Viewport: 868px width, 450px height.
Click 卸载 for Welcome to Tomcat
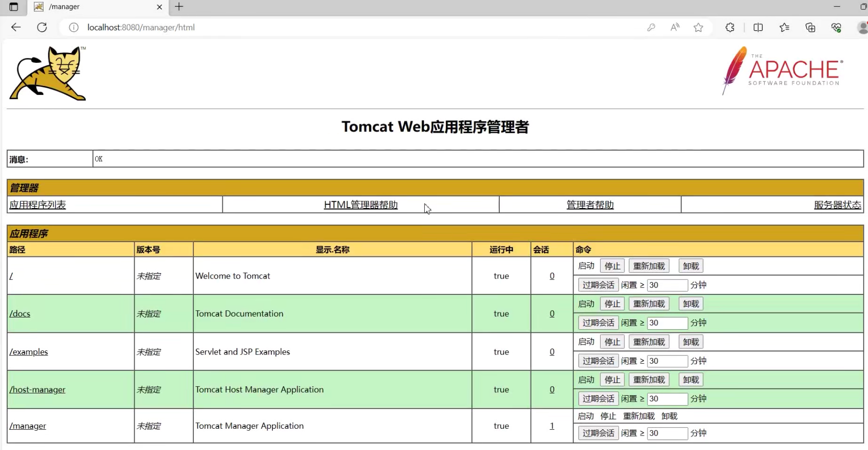(x=691, y=266)
